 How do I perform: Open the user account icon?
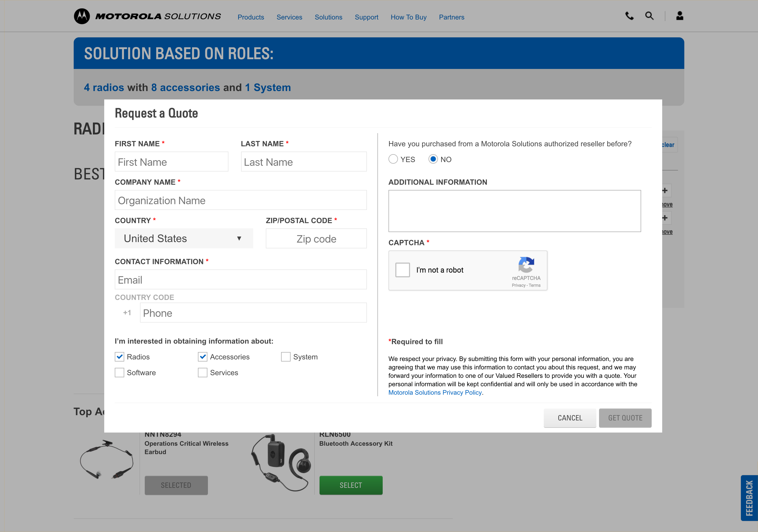679,16
